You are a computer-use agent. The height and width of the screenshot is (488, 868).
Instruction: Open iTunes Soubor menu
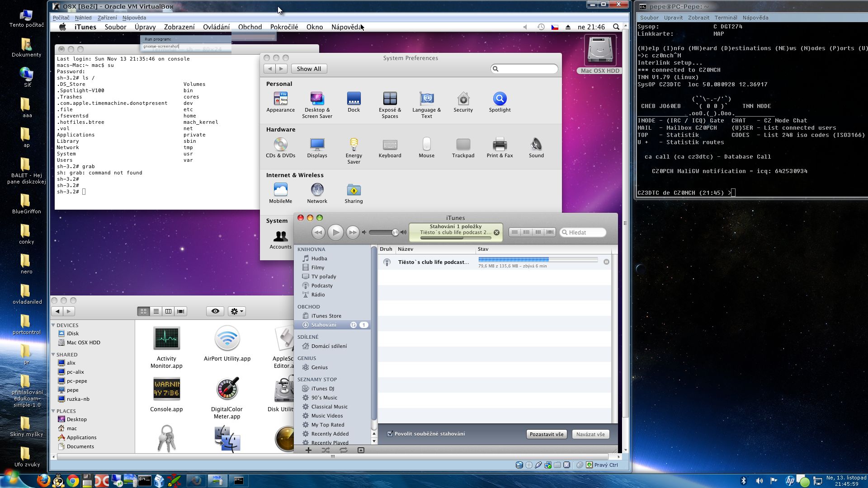pyautogui.click(x=115, y=27)
